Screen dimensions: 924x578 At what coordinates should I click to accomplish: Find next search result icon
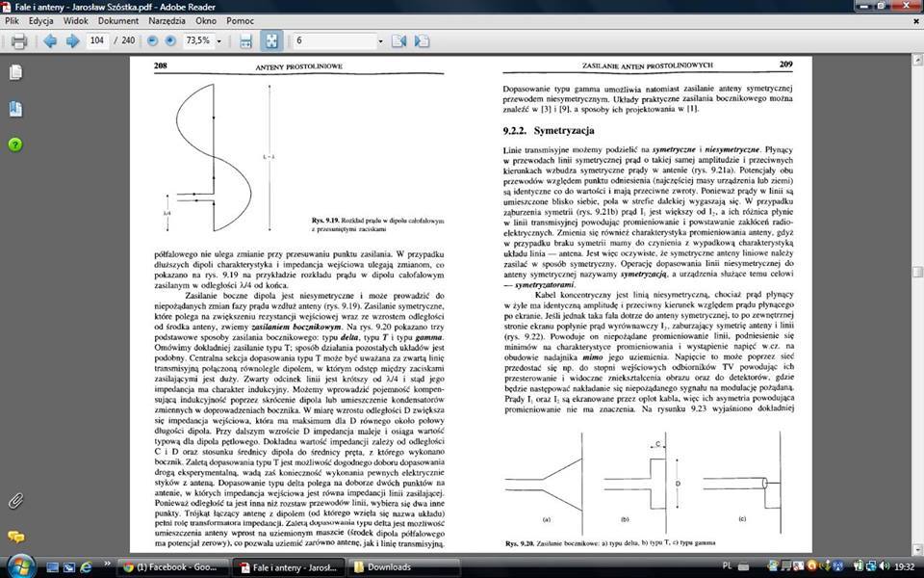pos(422,40)
